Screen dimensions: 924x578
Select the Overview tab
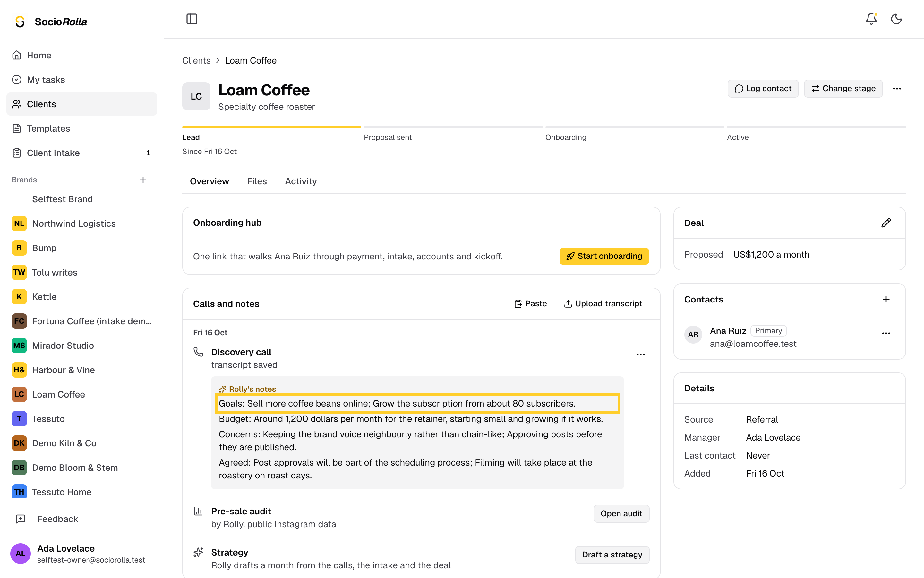click(x=209, y=181)
